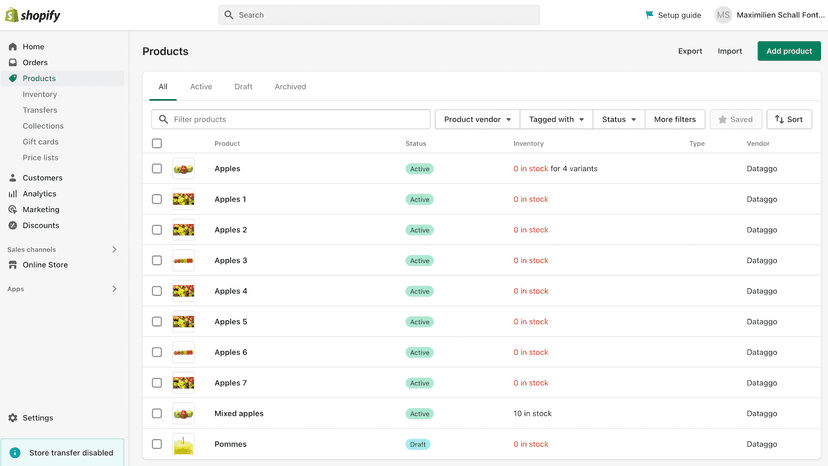Image resolution: width=828 pixels, height=466 pixels.
Task: Open Gift cards in the sidebar
Action: (40, 142)
